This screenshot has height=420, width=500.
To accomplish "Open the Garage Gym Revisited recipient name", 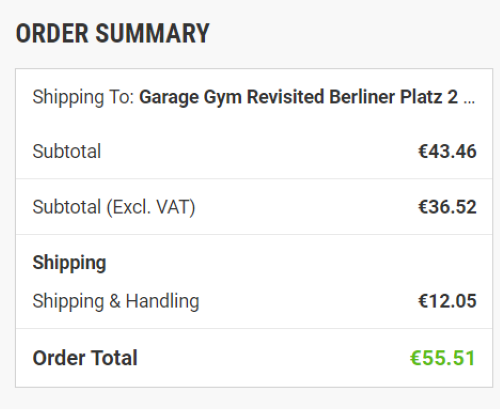I will pos(232,97).
